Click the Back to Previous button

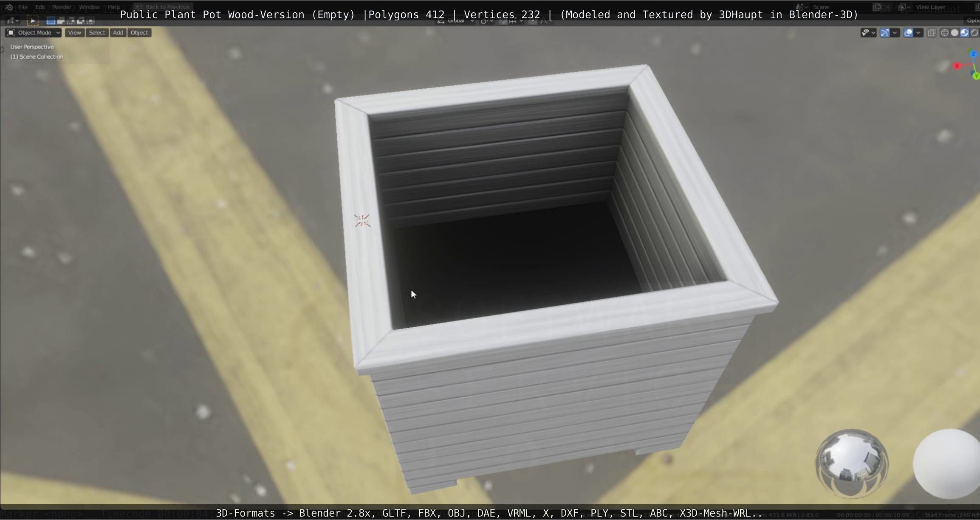pos(163,7)
